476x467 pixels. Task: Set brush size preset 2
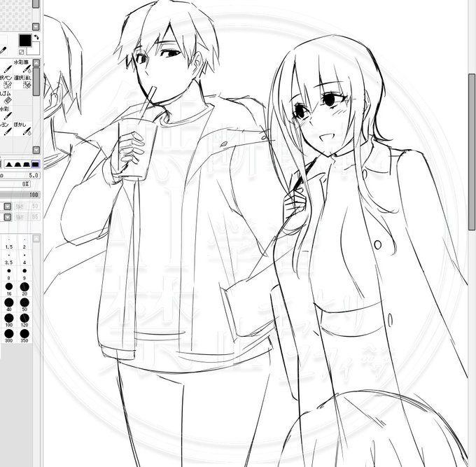click(24, 243)
